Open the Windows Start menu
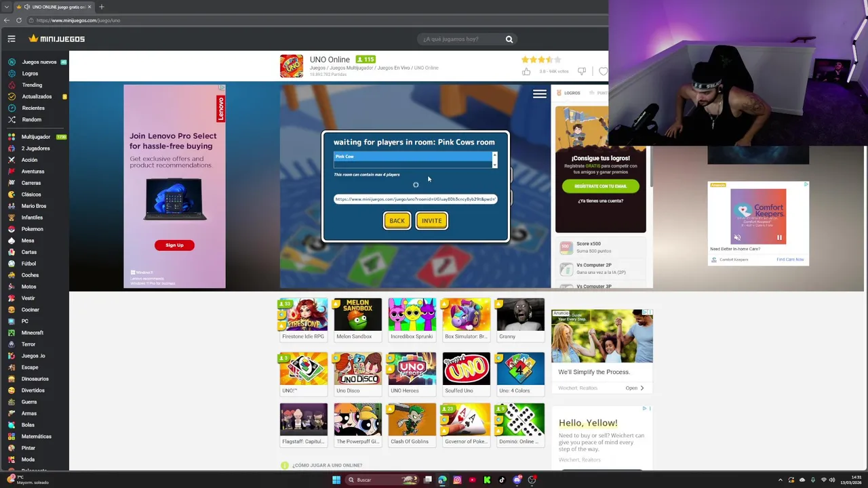 coord(336,480)
